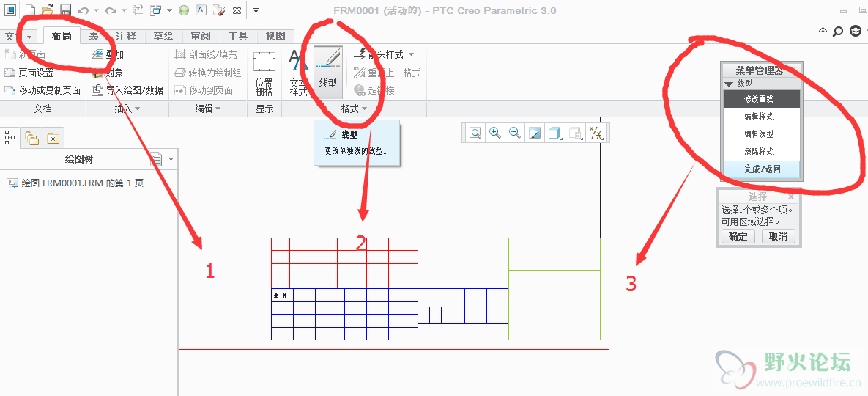Save the drawing with the floppy disk icon

pyautogui.click(x=65, y=10)
